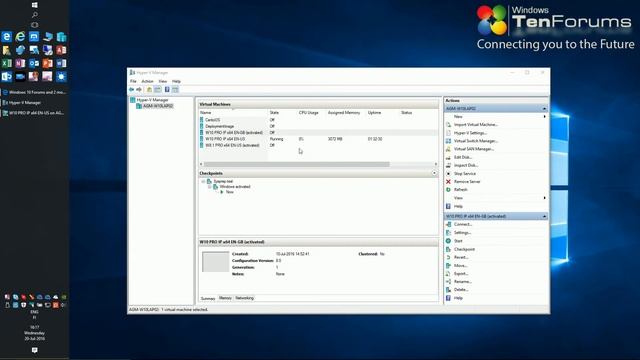Click Settings... in VM actions
Viewport: 640px width, 360px height.
[462, 233]
